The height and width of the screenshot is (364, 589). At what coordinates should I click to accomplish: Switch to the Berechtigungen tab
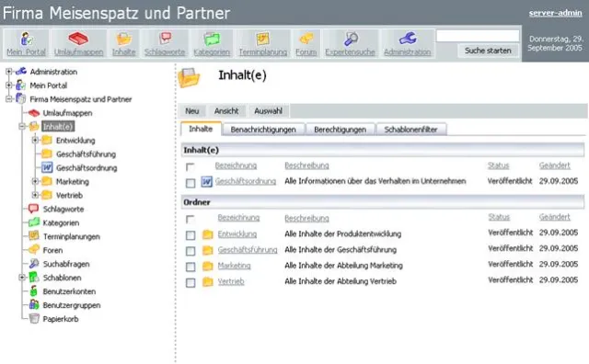(x=340, y=130)
